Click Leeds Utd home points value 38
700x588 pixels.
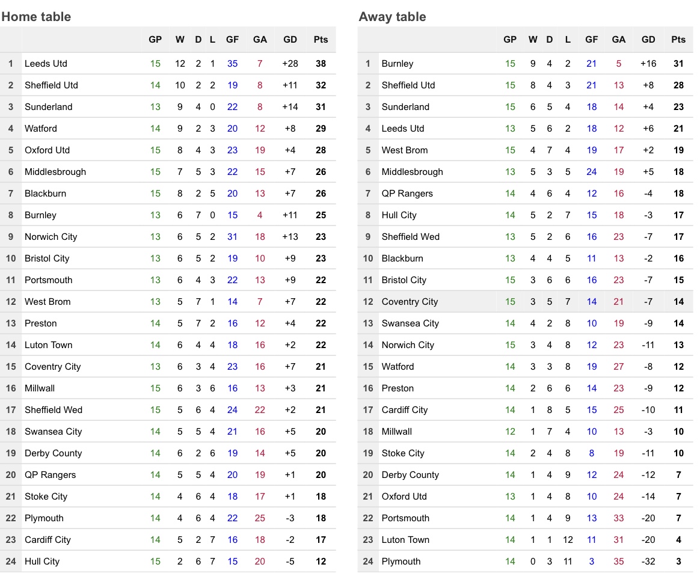coord(321,64)
